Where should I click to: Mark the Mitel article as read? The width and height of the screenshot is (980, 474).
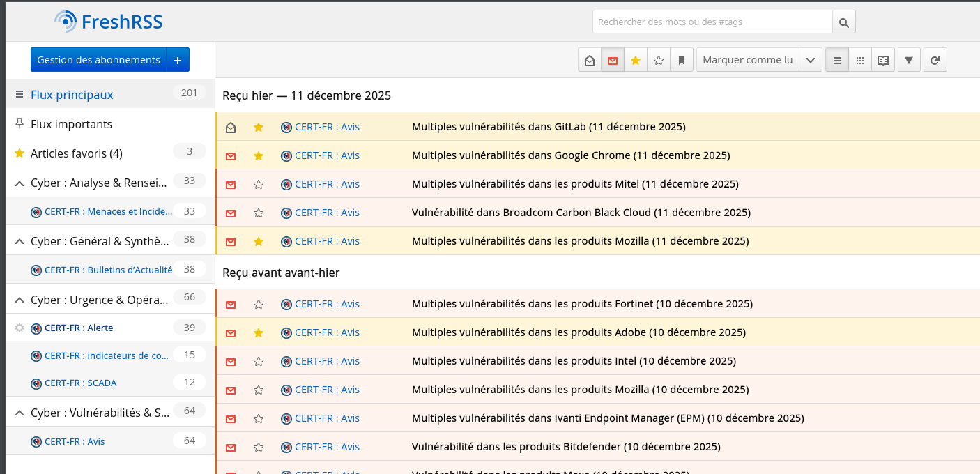point(230,184)
